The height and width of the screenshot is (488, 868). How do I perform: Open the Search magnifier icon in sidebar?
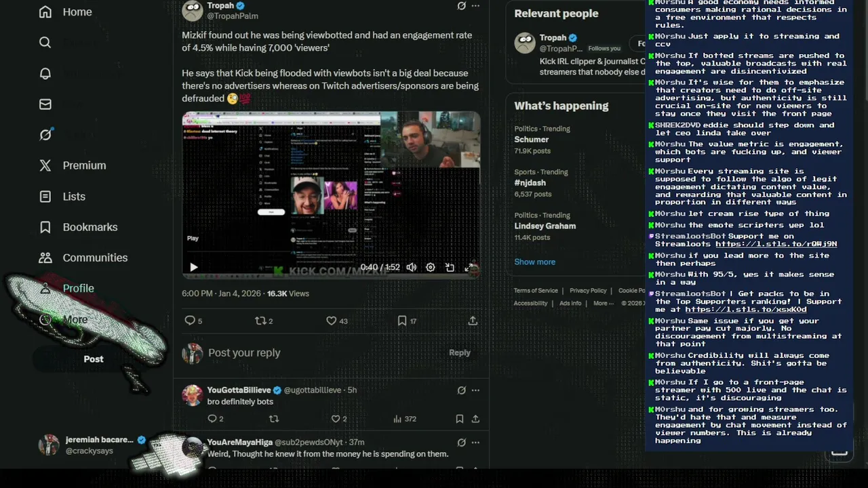pyautogui.click(x=45, y=42)
